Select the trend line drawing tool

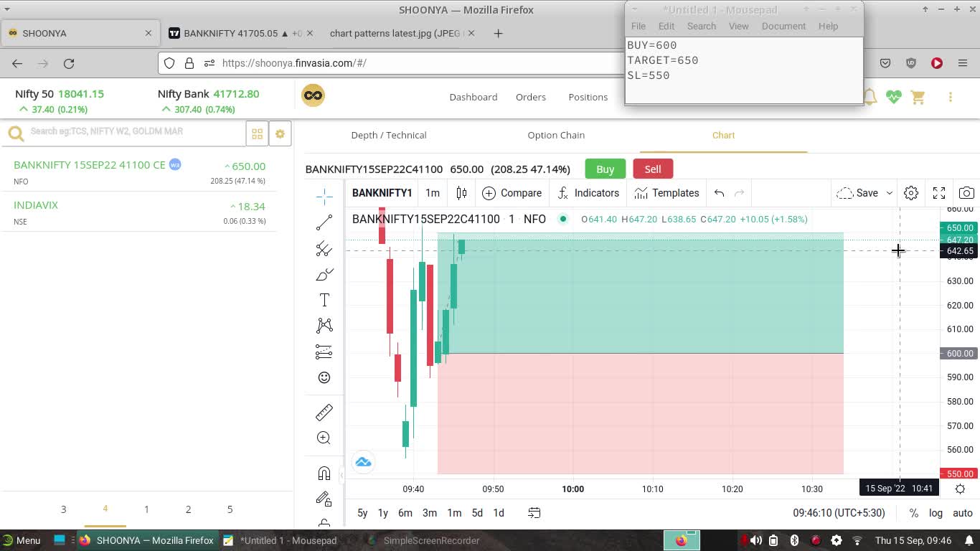click(324, 222)
